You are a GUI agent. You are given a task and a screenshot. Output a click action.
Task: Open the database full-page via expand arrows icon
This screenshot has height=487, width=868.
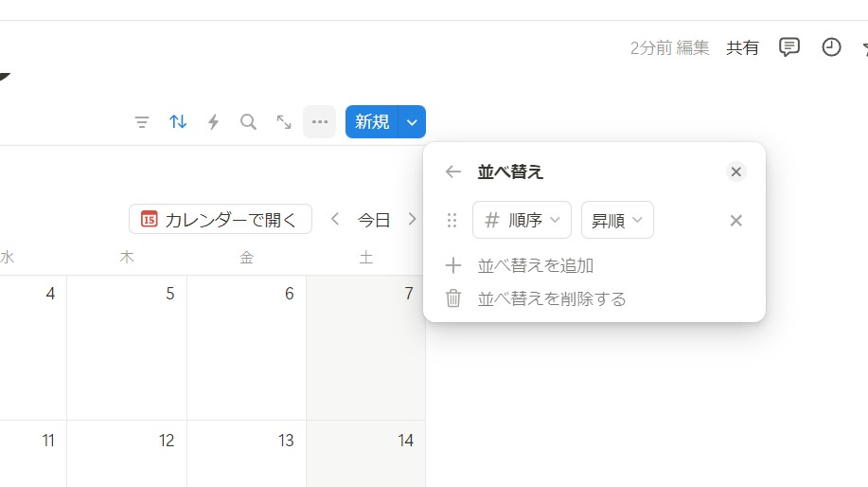[x=284, y=122]
